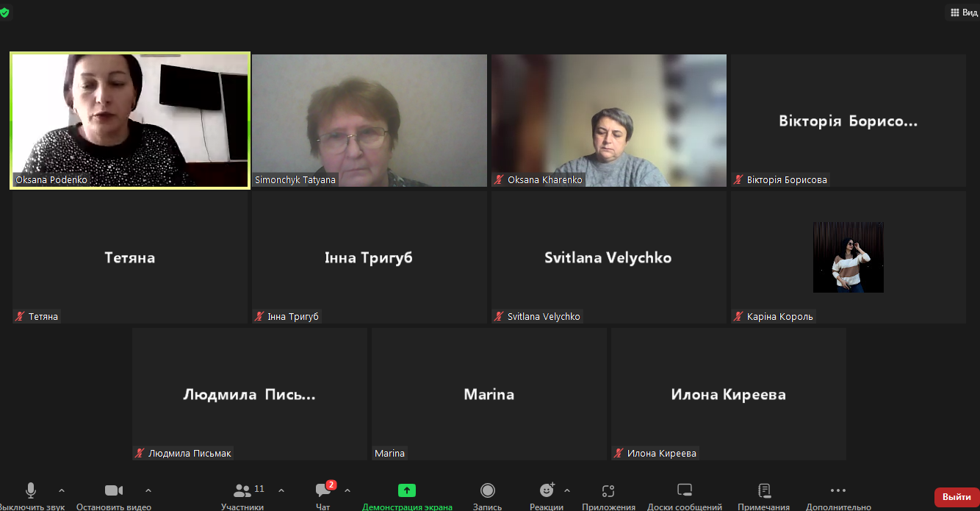Open the More (Дополнительно) menu
This screenshot has width=980, height=511.
(838, 490)
